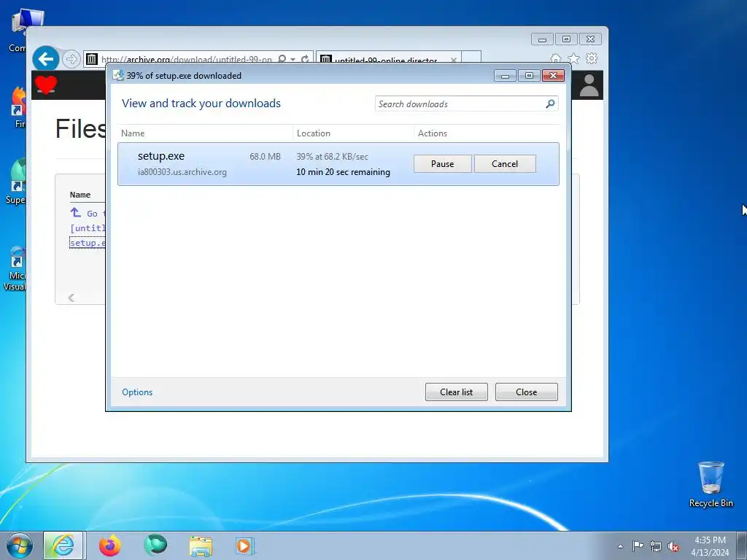Click the IE back arrow button
This screenshot has width=747, height=560.
pos(46,59)
